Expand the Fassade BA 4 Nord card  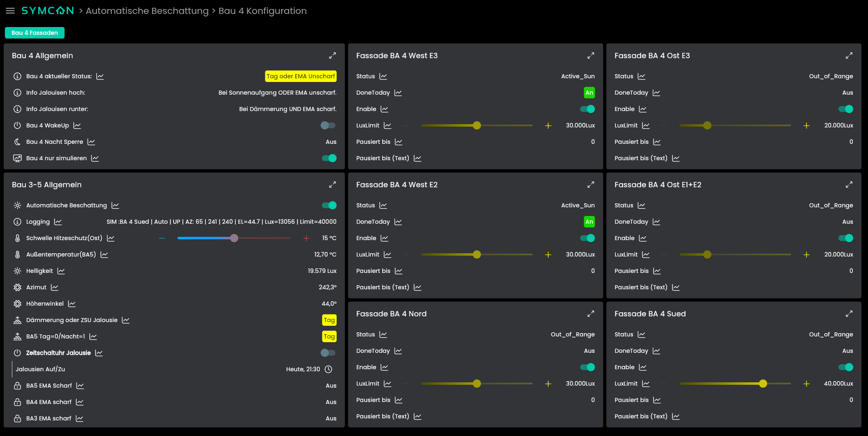tap(591, 313)
